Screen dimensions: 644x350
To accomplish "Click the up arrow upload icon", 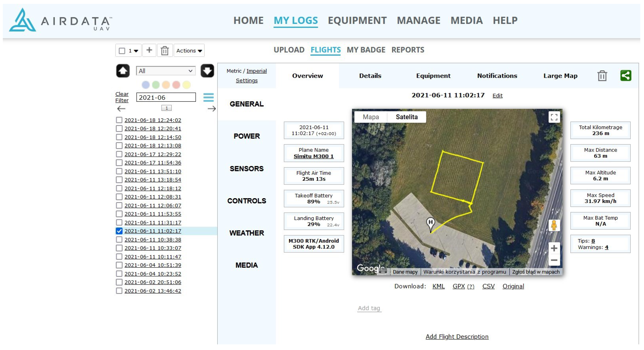I will 123,71.
